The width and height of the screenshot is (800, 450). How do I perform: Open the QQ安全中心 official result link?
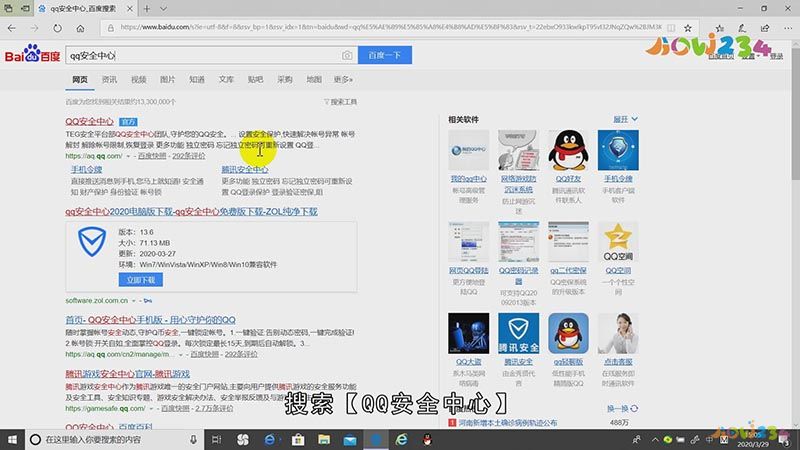(x=89, y=121)
